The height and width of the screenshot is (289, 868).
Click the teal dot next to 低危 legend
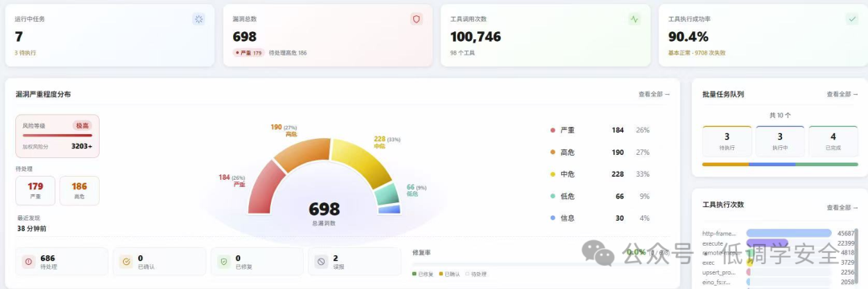click(x=552, y=196)
